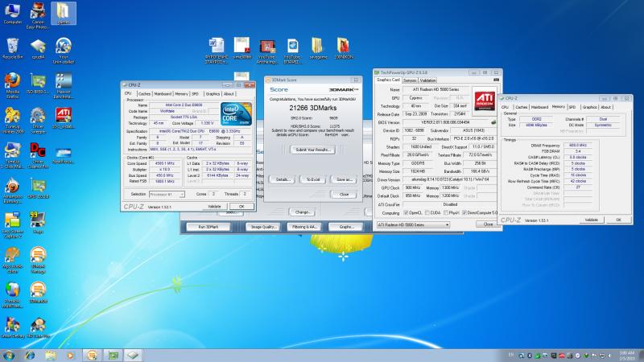
Task: Toggle the CUDA checkbox in GPU-Z
Action: [427, 212]
